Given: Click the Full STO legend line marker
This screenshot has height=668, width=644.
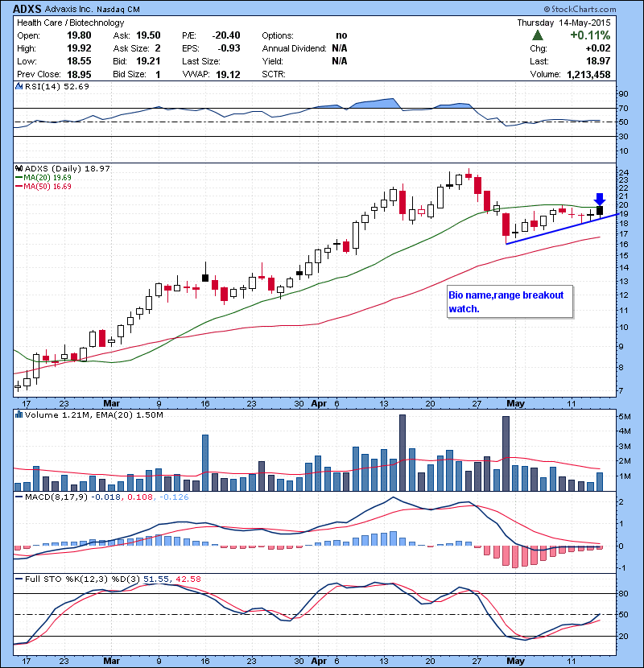Looking at the screenshot, I should (19, 579).
